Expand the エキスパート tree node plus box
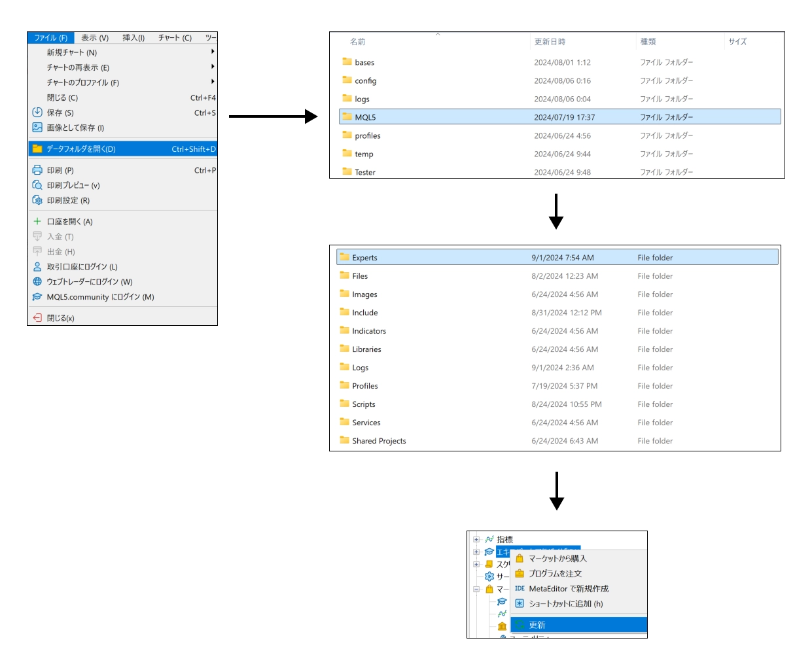Screen dimensions: 812x666 [x=476, y=552]
